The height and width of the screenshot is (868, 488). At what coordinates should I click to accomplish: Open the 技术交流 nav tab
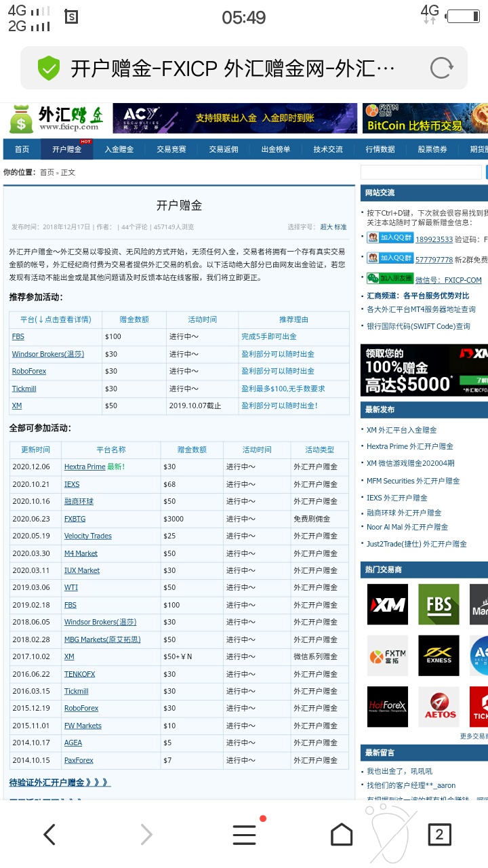pyautogui.click(x=327, y=149)
